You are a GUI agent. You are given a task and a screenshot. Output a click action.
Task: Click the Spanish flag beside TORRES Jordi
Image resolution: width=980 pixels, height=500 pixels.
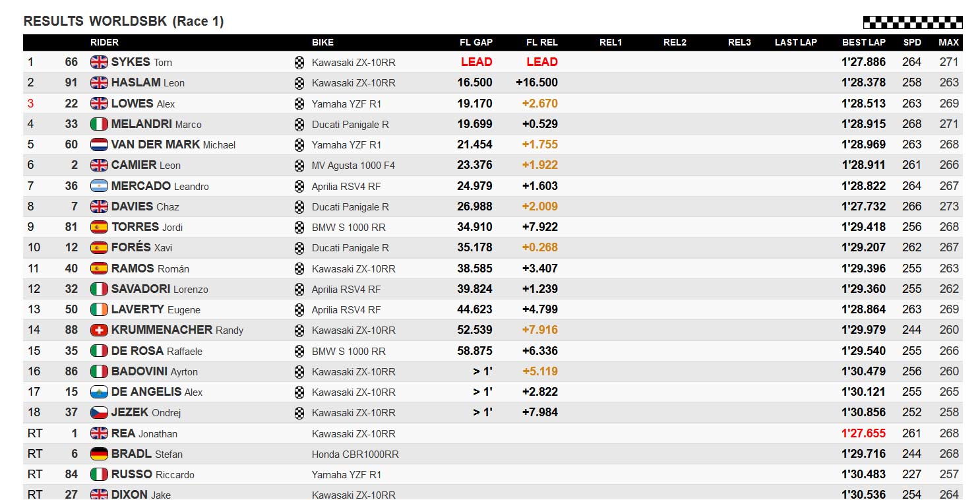(x=99, y=227)
